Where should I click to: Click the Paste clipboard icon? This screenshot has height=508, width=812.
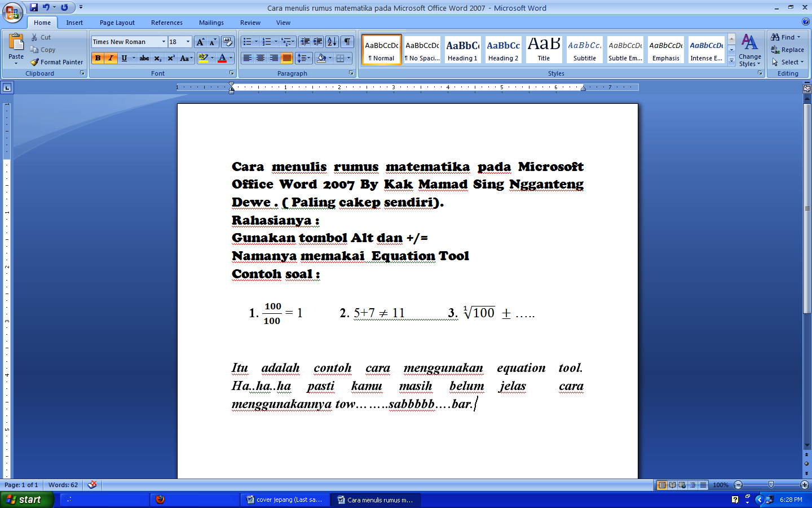(16, 42)
